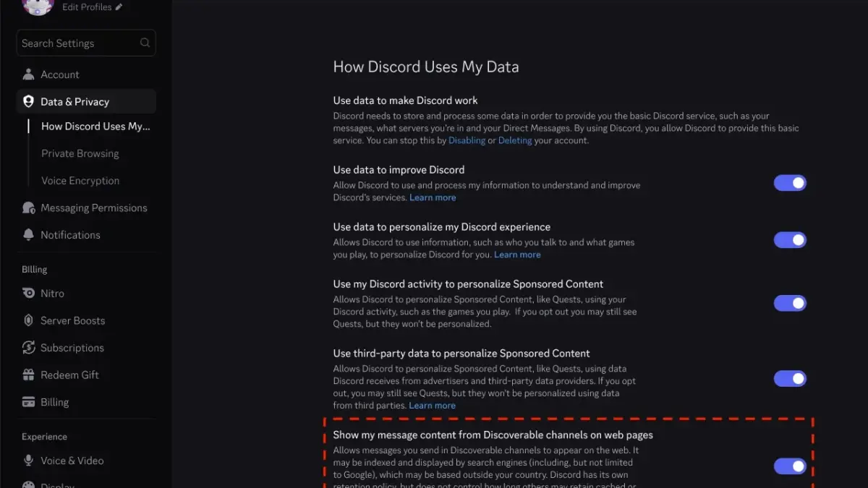Image resolution: width=868 pixels, height=488 pixels.
Task: Click the Nitro icon in Billing
Action: [x=28, y=294]
